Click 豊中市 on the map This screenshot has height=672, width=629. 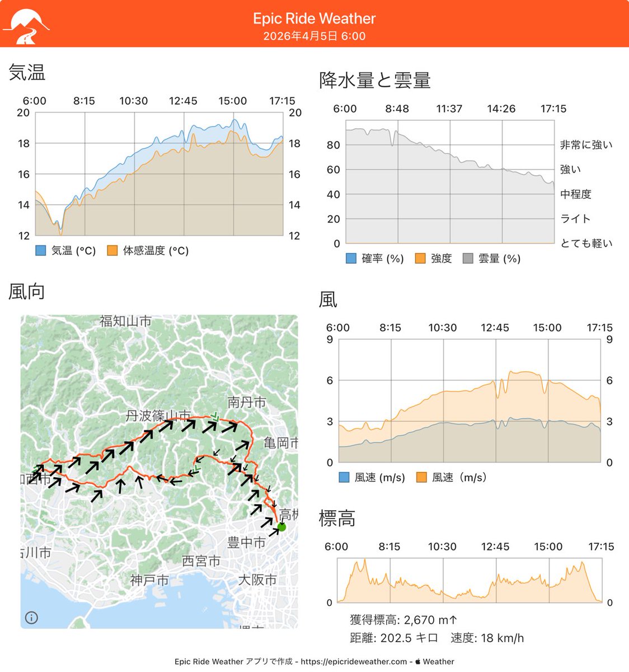(x=246, y=543)
